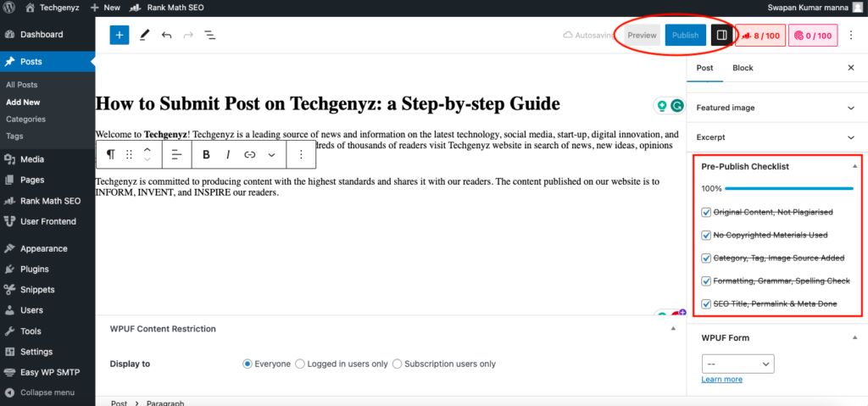The image size is (868, 406).
Task: Click the WordPress logo icon
Action: (x=8, y=8)
